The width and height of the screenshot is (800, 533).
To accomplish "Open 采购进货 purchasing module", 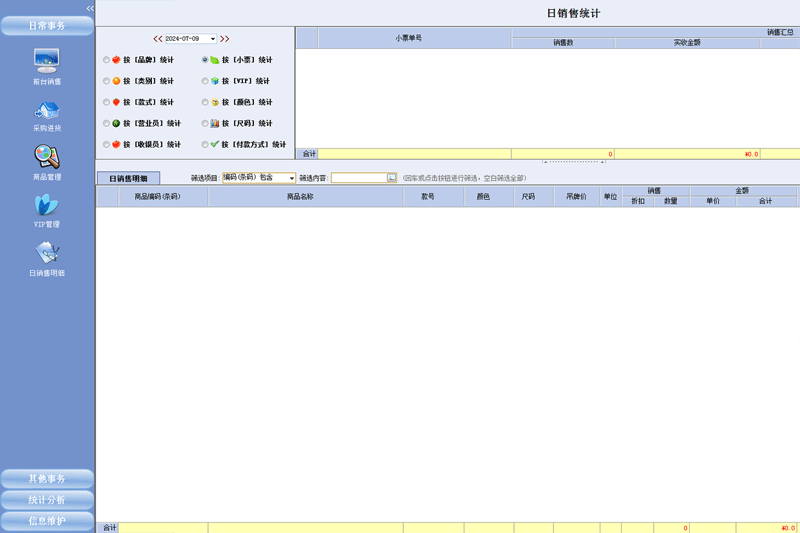I will click(x=47, y=111).
